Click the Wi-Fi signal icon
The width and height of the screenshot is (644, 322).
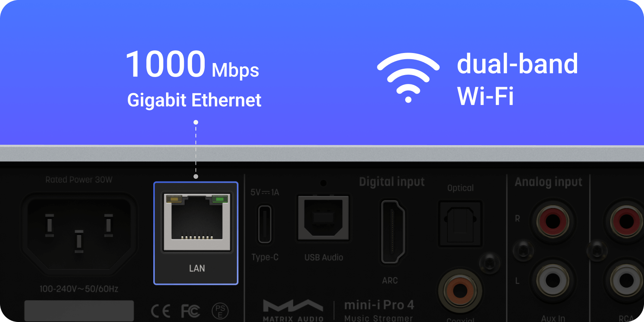coord(408,78)
